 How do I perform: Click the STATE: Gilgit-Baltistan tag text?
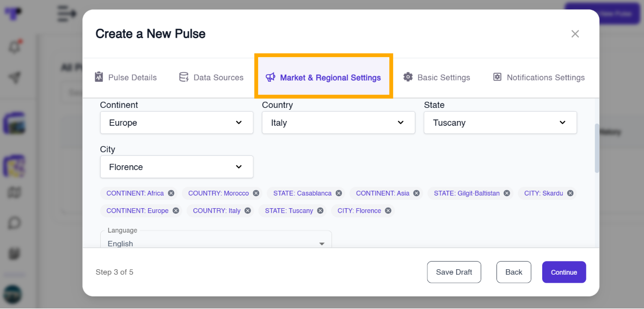(467, 193)
